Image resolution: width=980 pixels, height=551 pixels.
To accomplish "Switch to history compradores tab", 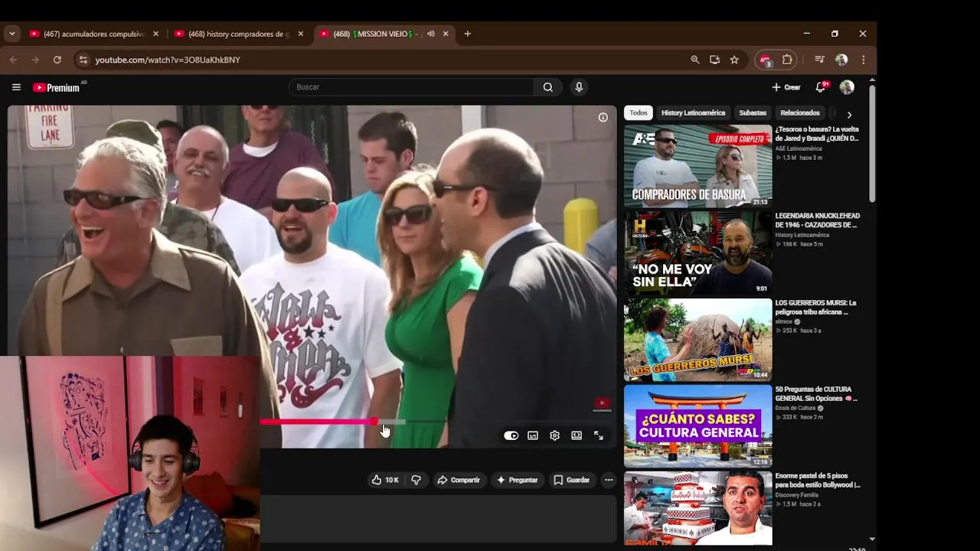I will coord(237,34).
